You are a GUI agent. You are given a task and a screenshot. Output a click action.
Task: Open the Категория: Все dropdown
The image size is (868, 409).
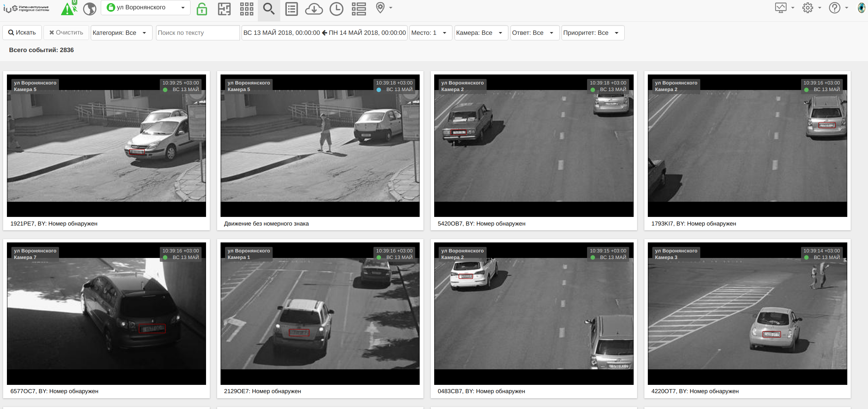pos(121,33)
